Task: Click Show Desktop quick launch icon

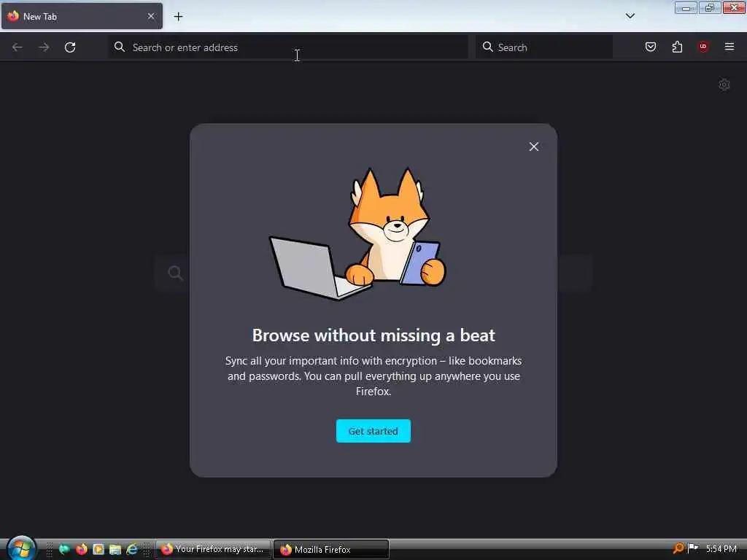Action: 64,550
